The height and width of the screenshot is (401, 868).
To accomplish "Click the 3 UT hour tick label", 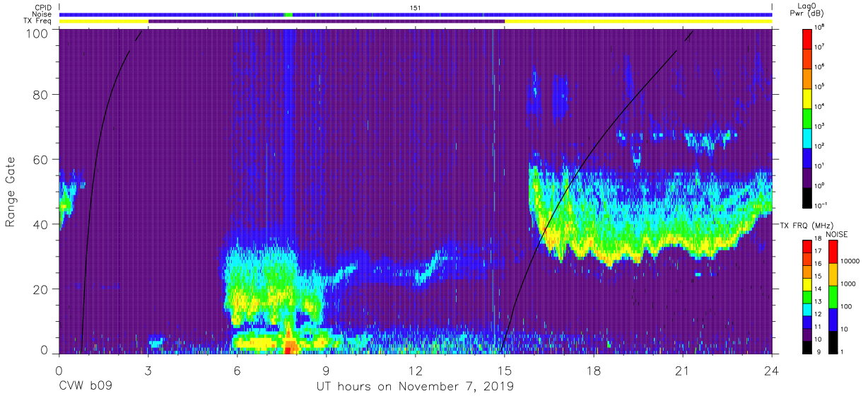I will [148, 370].
